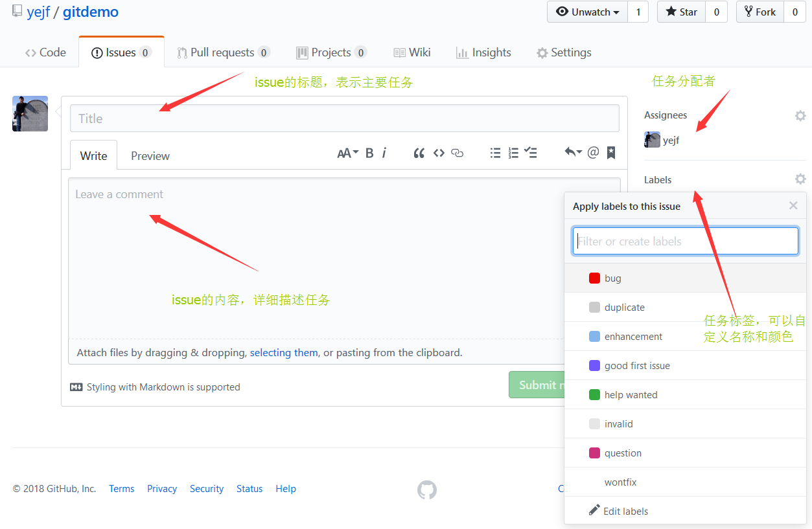This screenshot has width=812, height=529.
Task: Click the Markdown icon below the comment box
Action: coord(76,387)
